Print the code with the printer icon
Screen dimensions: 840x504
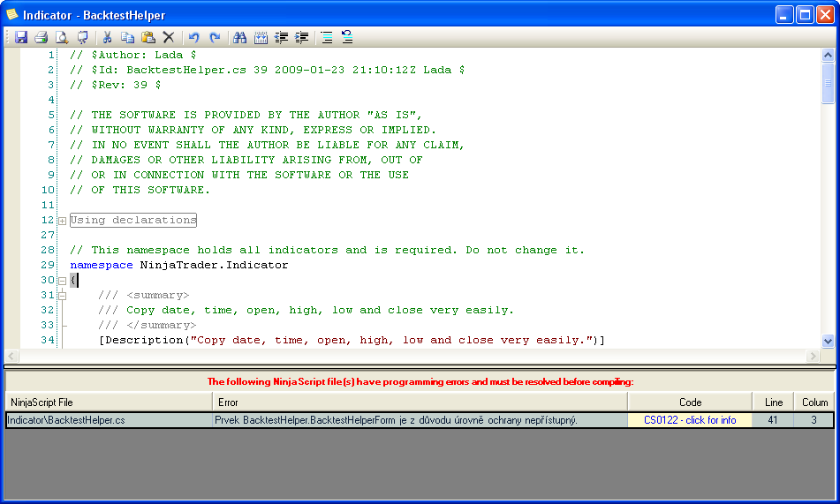[42, 37]
